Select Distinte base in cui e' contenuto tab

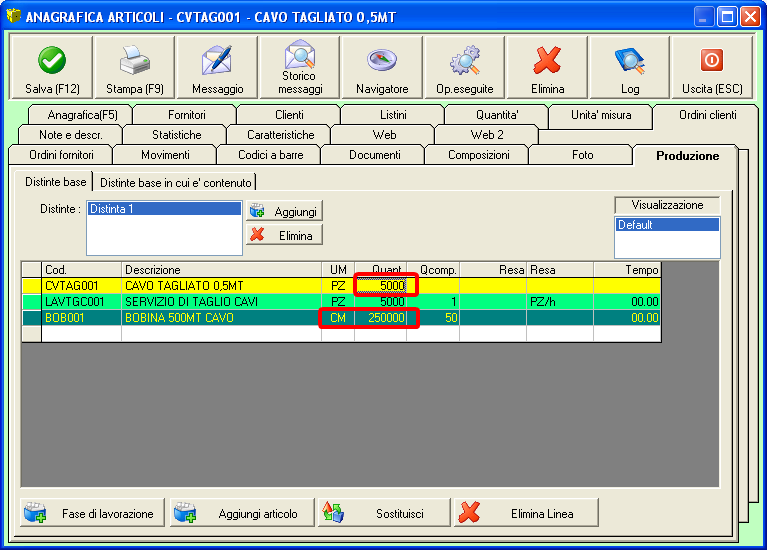[175, 182]
